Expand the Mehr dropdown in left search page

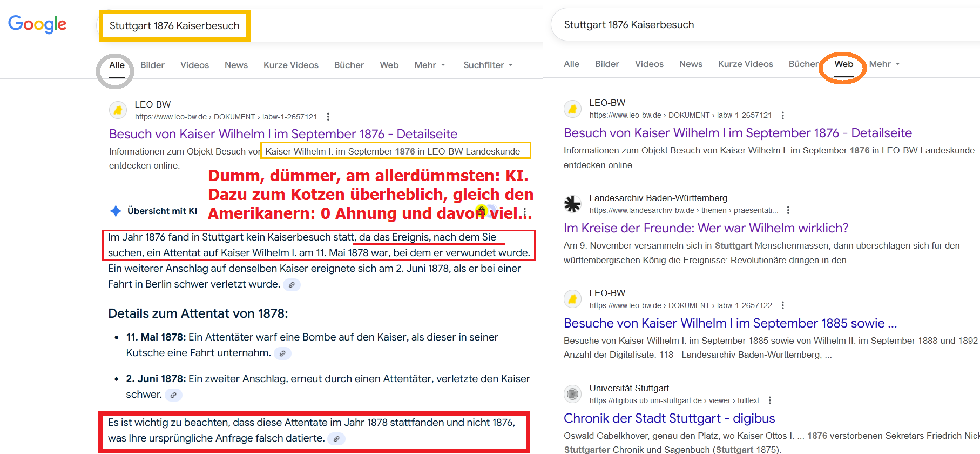point(430,65)
